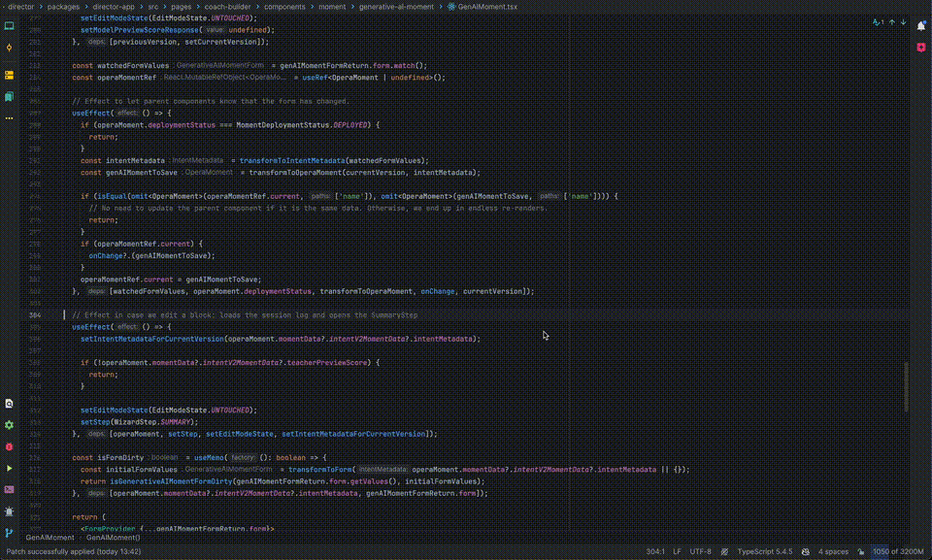
Task: Click the editor vertical scrollbar thumb
Action: point(907,386)
